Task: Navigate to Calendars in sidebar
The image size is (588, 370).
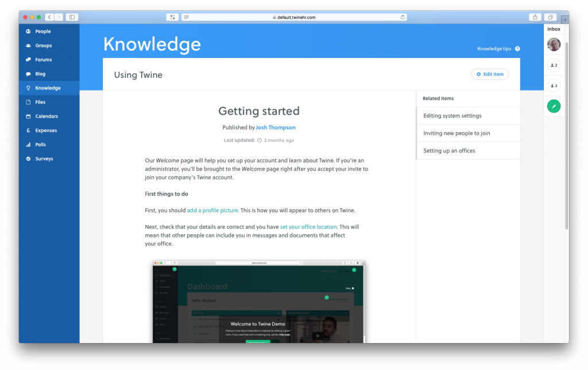Action: tap(49, 116)
